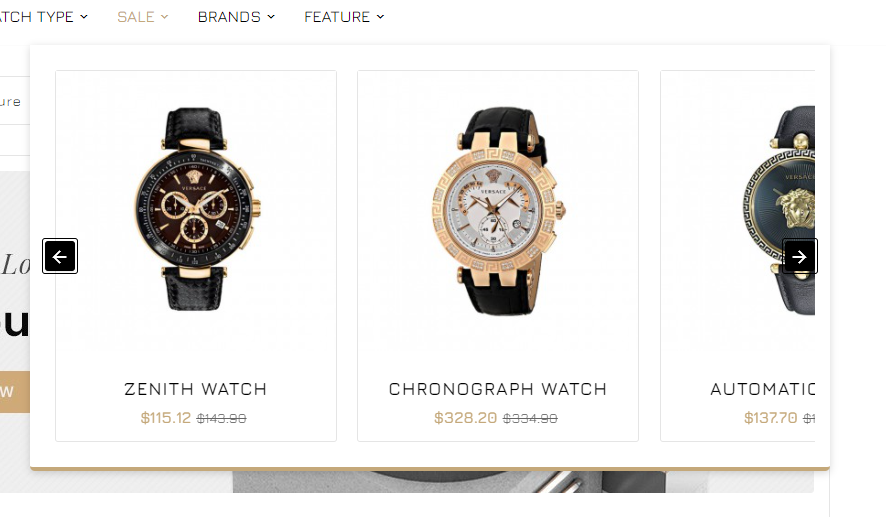This screenshot has height=517, width=886.
Task: Click the crossed-out $143.90 price
Action: [222, 419]
